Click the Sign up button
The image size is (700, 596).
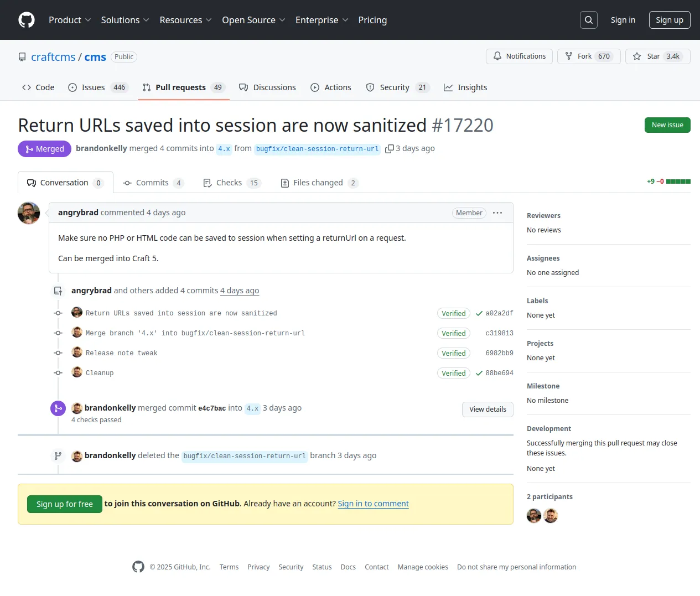(670, 20)
